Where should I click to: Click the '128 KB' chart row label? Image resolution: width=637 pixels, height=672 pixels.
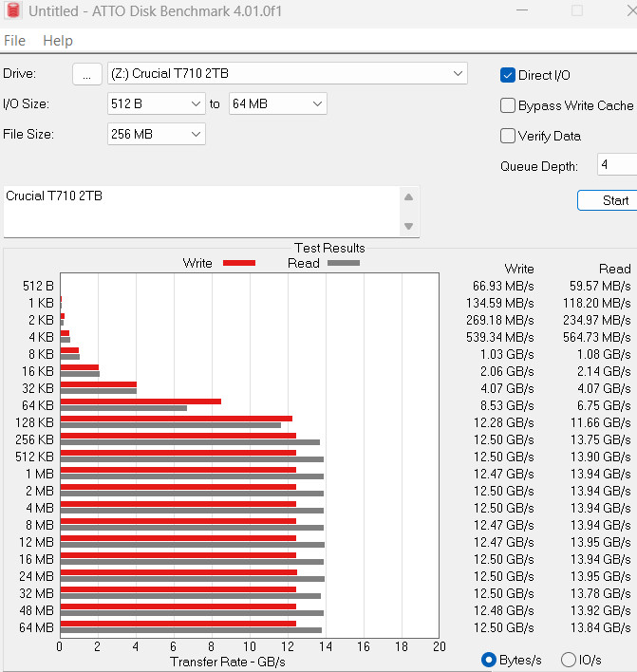34,422
